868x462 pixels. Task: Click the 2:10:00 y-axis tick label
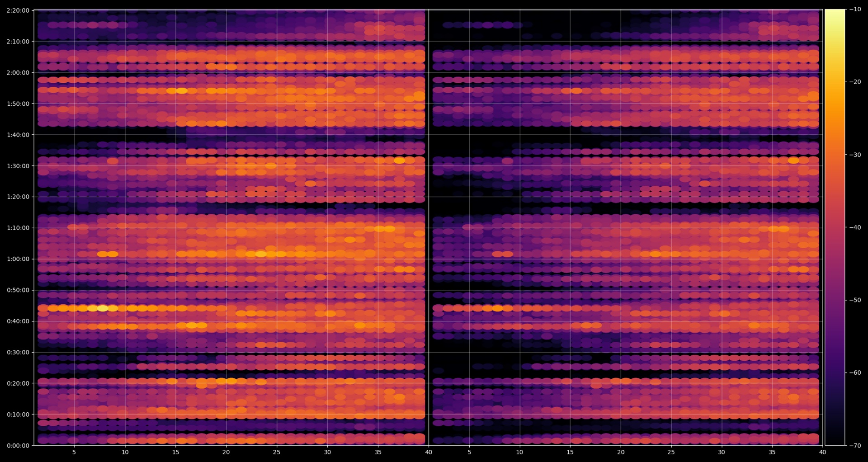click(18, 42)
